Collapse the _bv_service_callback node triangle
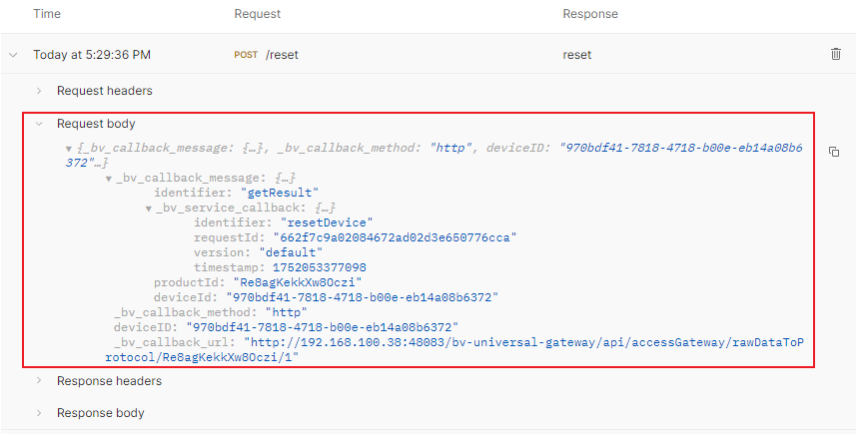 149,209
